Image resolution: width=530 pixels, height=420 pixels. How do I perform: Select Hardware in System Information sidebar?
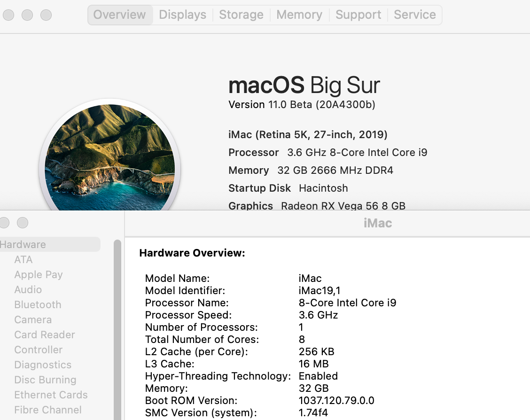[x=49, y=244]
